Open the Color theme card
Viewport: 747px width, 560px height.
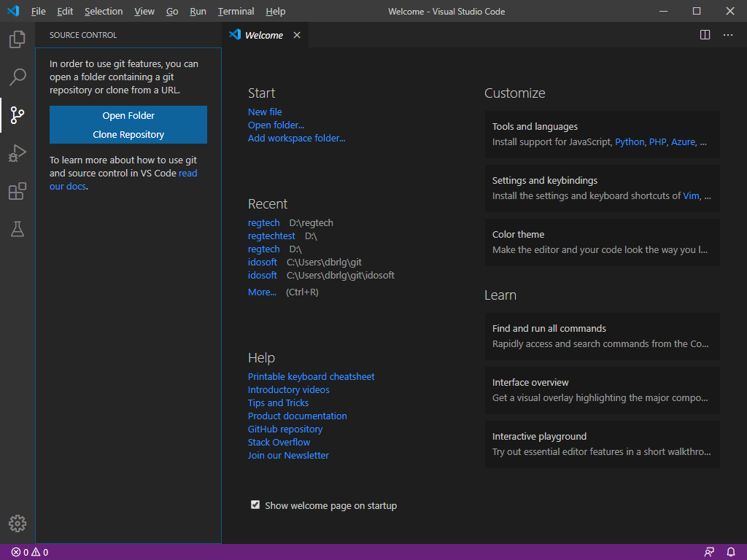[x=602, y=242]
